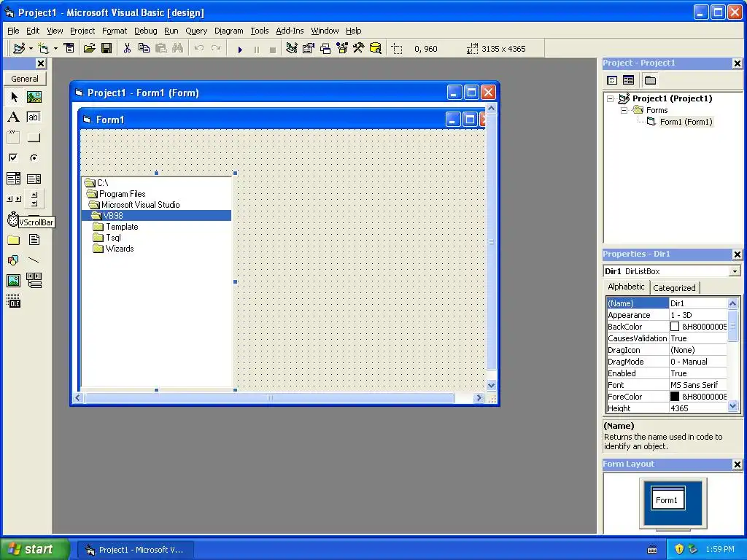Click the Copy toolbar icon
Viewport: 747px width, 560px height.
[144, 48]
